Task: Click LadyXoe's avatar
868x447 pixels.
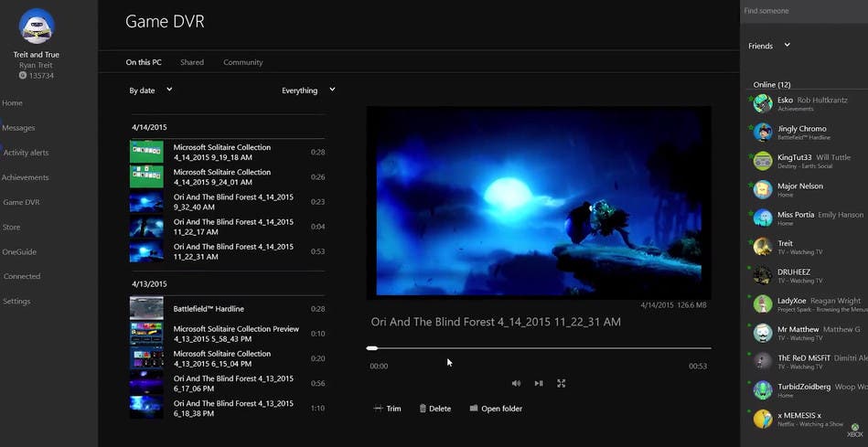Action: (762, 304)
